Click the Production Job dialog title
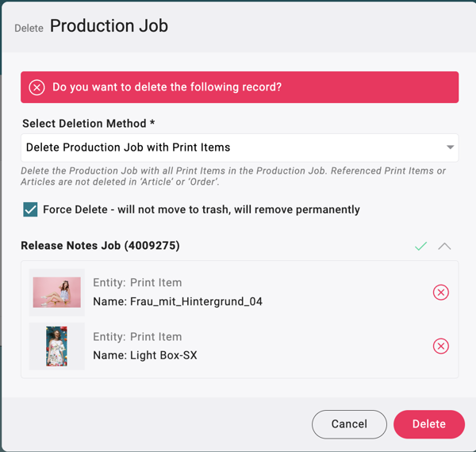476x452 pixels. click(109, 26)
